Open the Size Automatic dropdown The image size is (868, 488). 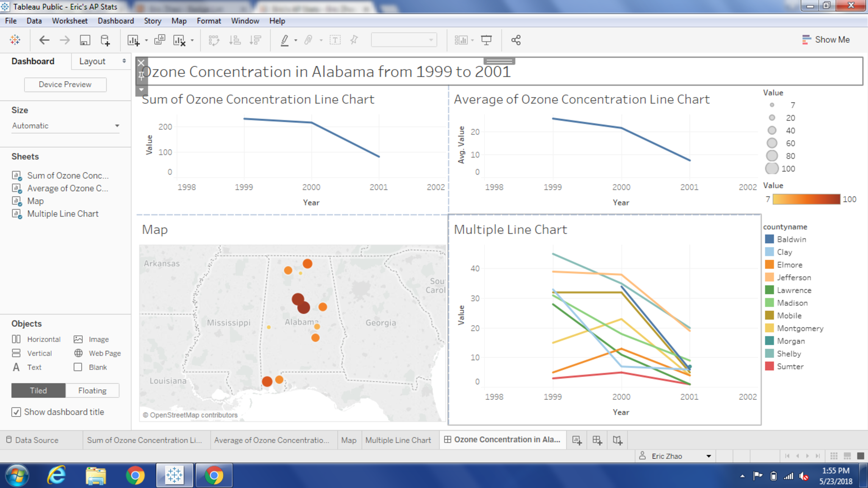[66, 126]
